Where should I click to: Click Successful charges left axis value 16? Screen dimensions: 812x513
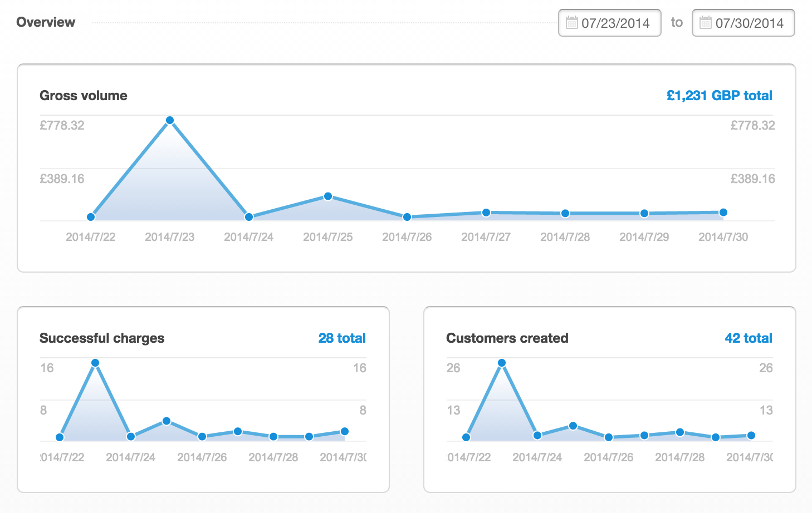pyautogui.click(x=47, y=368)
